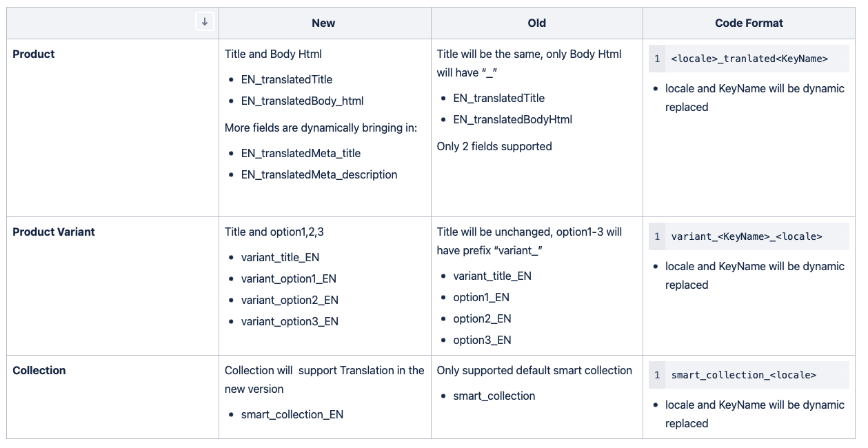This screenshot has height=448, width=868.
Task: Select the 'New' column header
Action: (323, 23)
